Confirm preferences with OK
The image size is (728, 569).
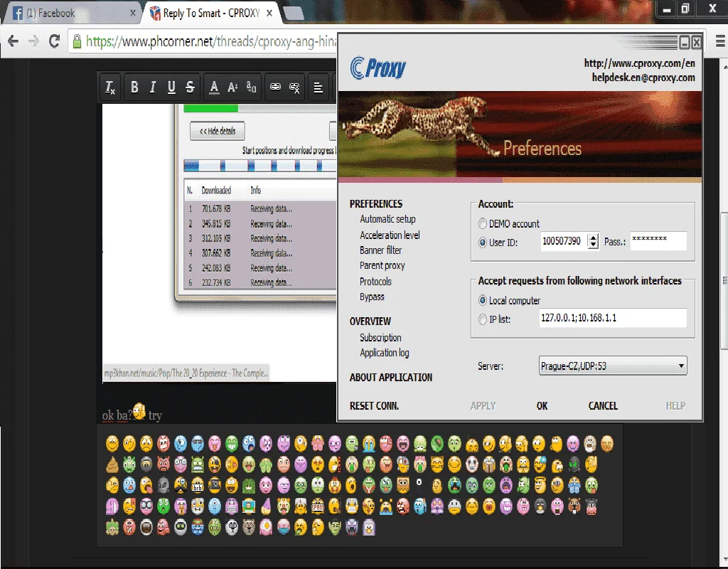coord(542,406)
